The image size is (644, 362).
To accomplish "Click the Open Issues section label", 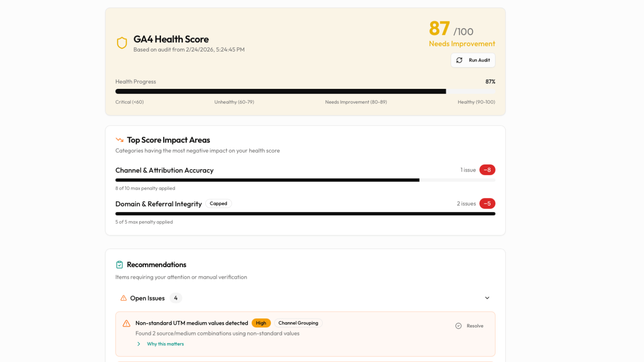I will pos(147,298).
